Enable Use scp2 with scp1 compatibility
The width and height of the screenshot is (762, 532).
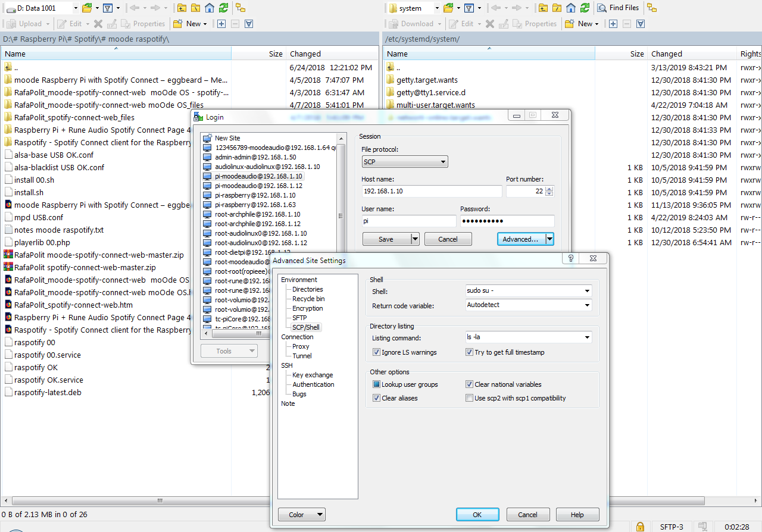[469, 398]
